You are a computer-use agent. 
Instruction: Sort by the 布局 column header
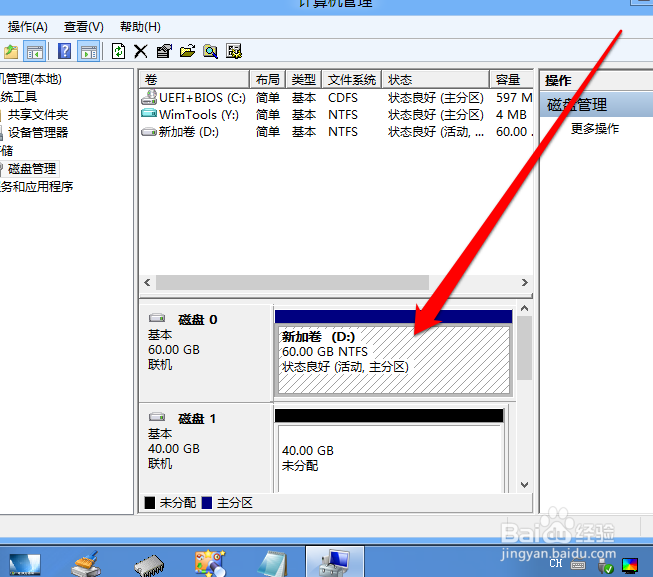[x=267, y=79]
